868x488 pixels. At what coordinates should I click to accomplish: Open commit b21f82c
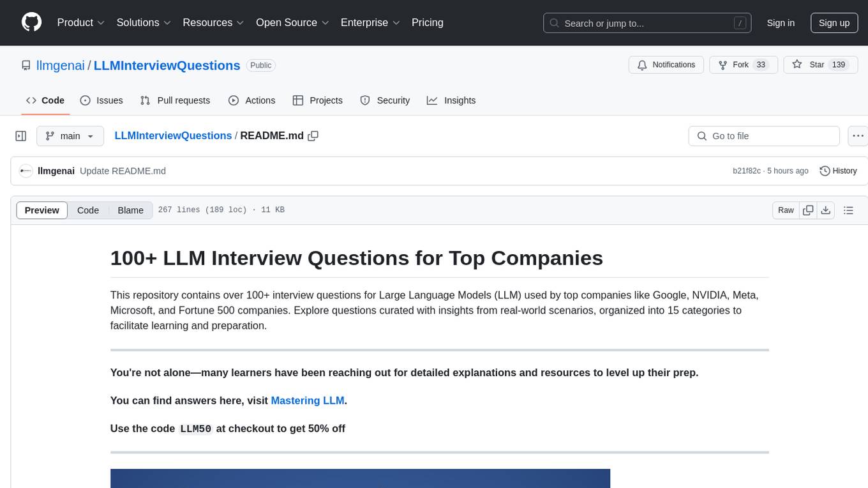click(x=746, y=171)
